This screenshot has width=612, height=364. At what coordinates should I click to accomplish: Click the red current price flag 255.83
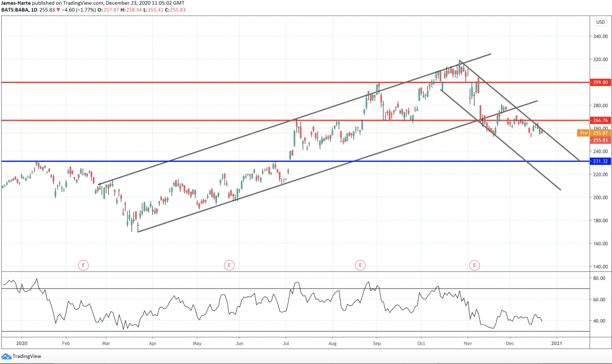[599, 140]
